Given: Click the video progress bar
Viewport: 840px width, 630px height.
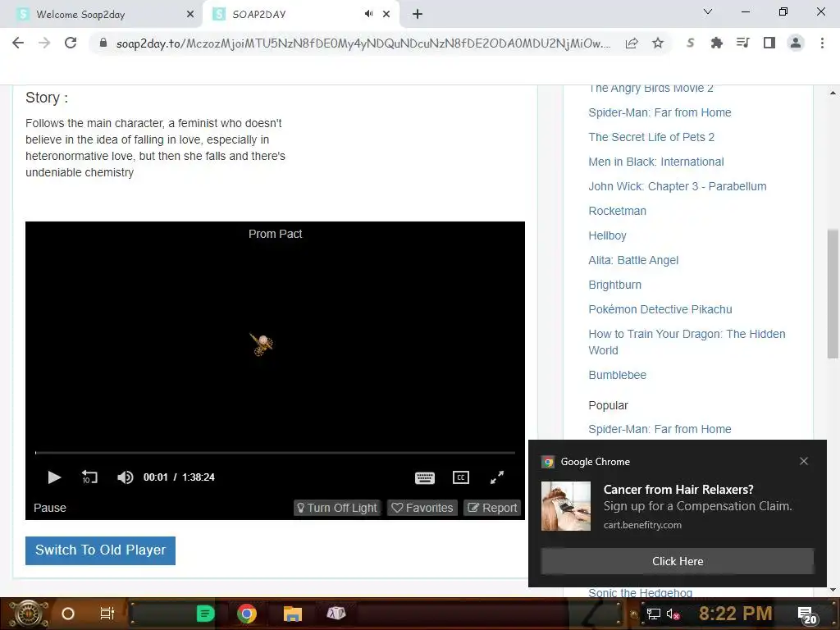Looking at the screenshot, I should [x=276, y=453].
